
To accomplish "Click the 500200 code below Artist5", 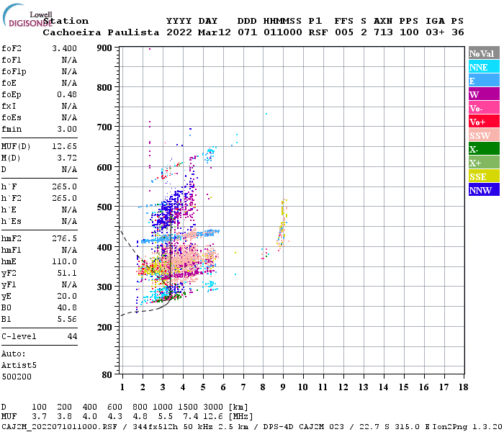I will point(17,377).
